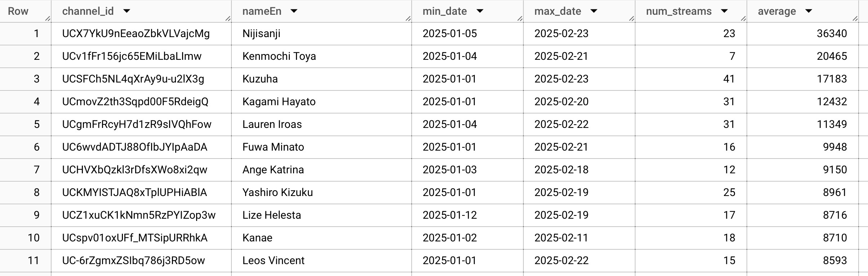The height and width of the screenshot is (276, 868).
Task: Open the min_date column dropdown arrow
Action: 480,11
